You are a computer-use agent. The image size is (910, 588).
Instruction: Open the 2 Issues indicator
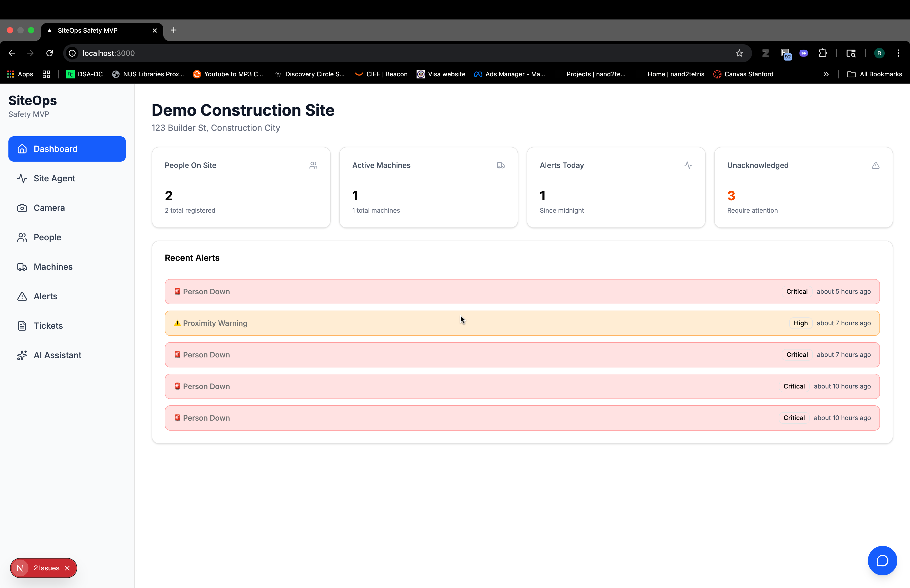click(46, 568)
